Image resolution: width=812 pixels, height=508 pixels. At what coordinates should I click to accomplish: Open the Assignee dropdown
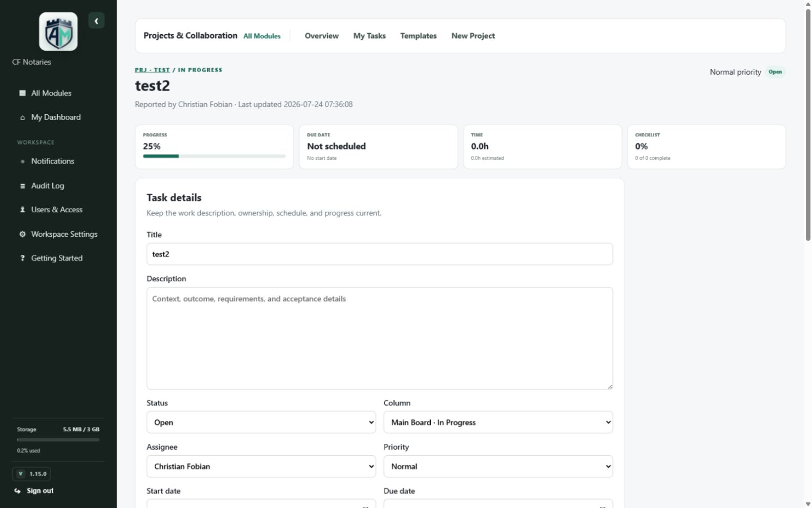[261, 466]
